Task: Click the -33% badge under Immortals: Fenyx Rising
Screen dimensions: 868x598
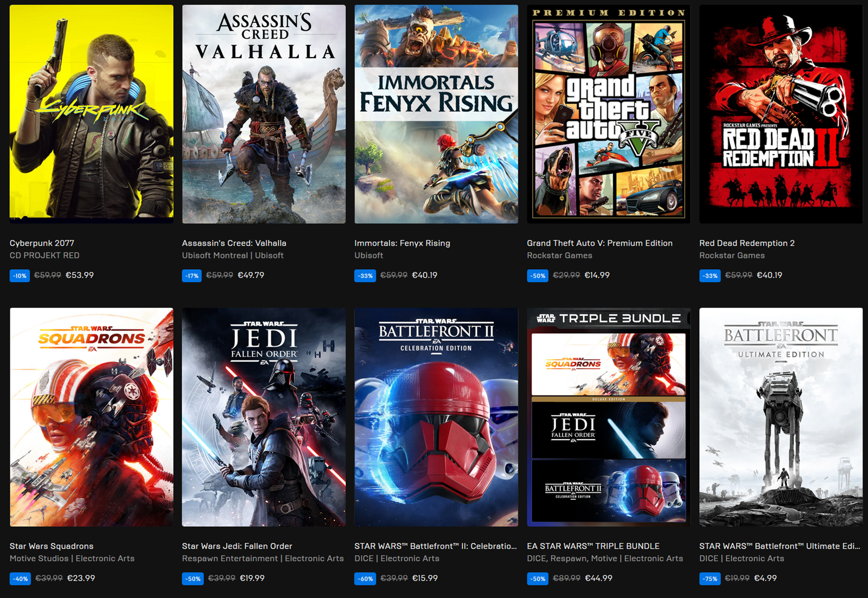Action: click(365, 276)
